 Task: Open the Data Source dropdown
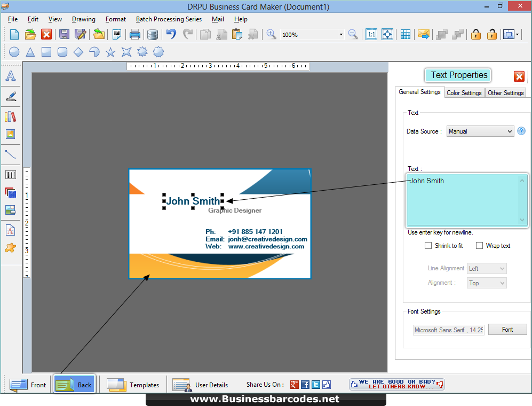(x=480, y=131)
